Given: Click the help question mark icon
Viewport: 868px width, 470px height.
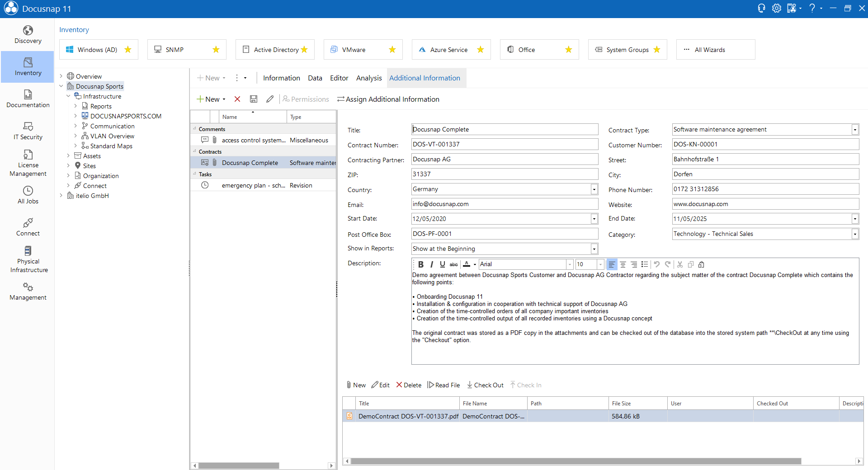Looking at the screenshot, I should click(x=812, y=8).
